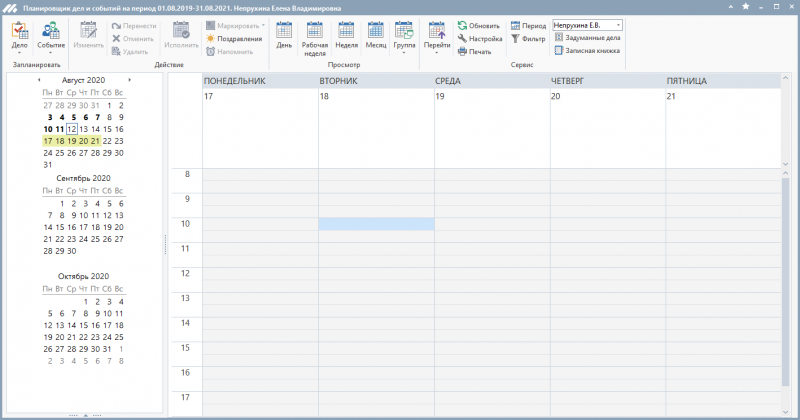Image resolution: width=800 pixels, height=420 pixels.
Task: Open the user combo box Непрухина Е.В.
Action: (x=587, y=25)
